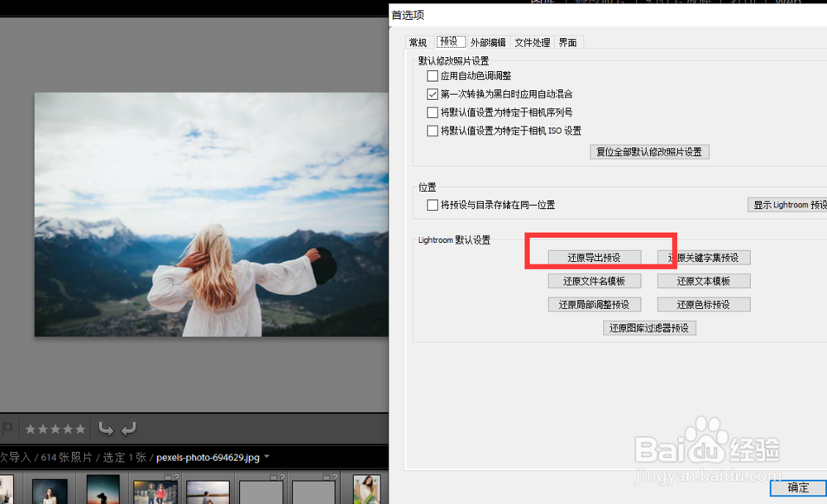Uncheck 第一次转换为黑白时应用自动混合
827x504 pixels.
tap(433, 94)
